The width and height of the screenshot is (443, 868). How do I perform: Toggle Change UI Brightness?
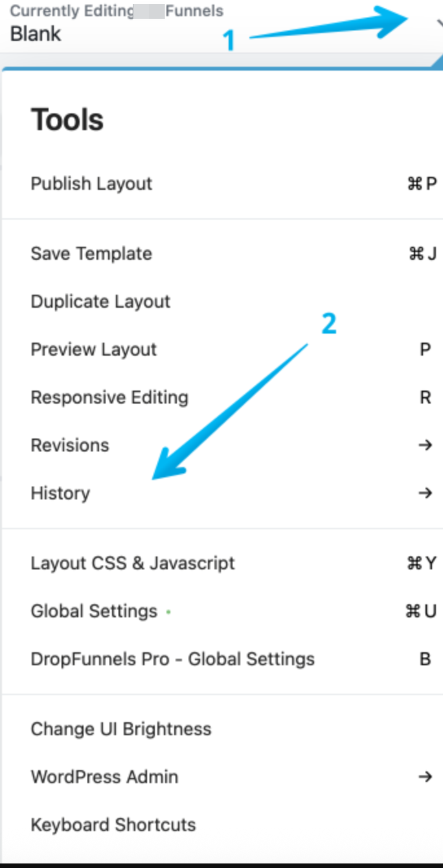coord(121,729)
